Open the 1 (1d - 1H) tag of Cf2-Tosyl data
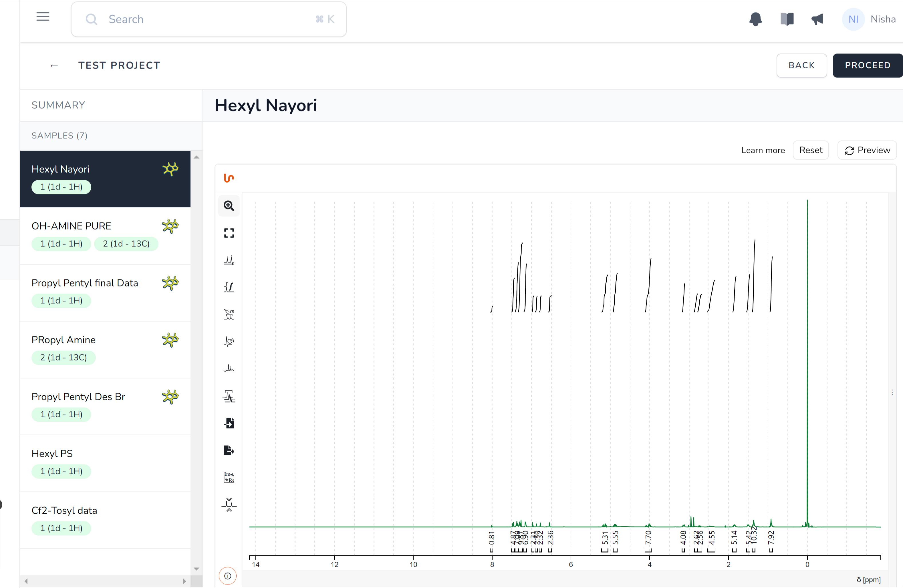Viewport: 903px width, 588px height. pos(61,528)
